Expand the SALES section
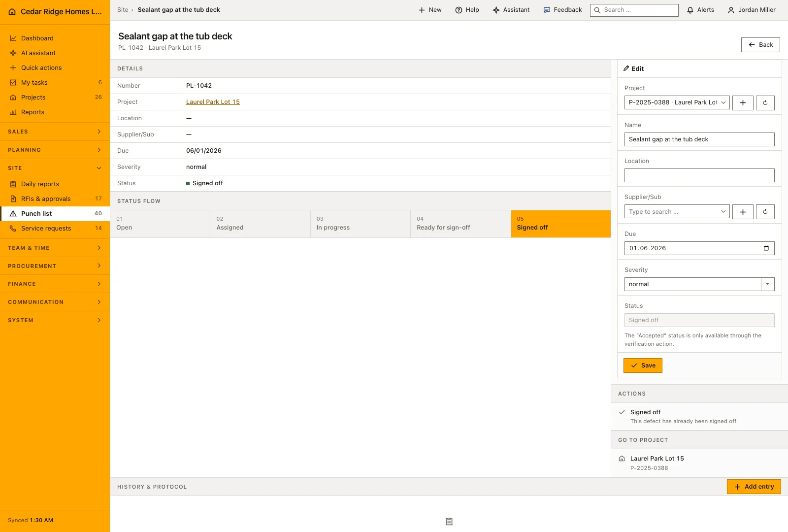Screen dimensions: 788x532 tap(55, 132)
